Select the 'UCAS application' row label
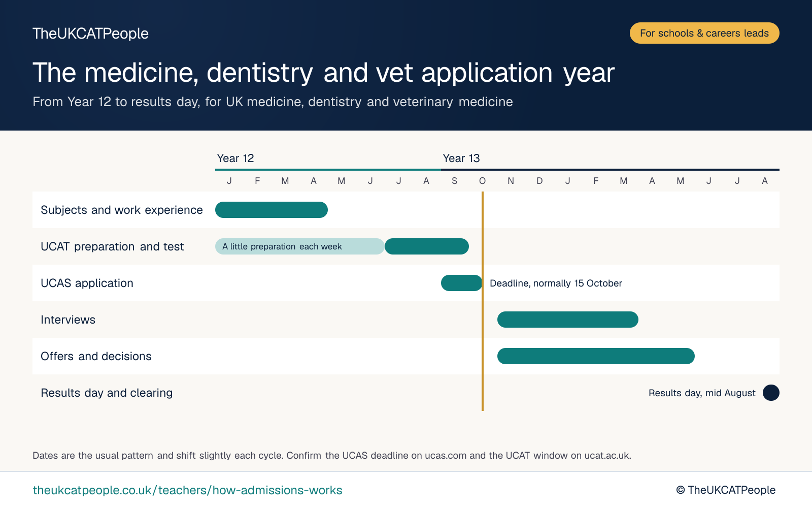Viewport: 812px width, 508px height. (x=87, y=283)
